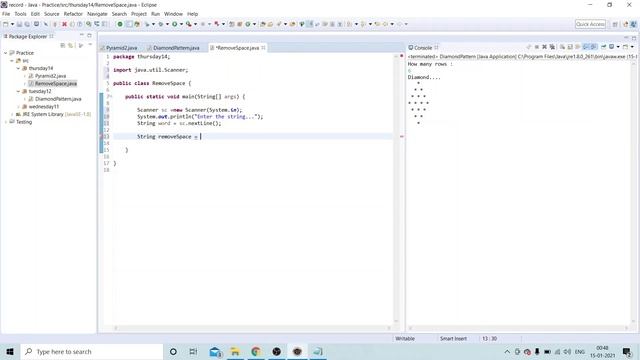Open File Explorer from the taskbar
Viewport: 640px width, 360px height.
235,351
